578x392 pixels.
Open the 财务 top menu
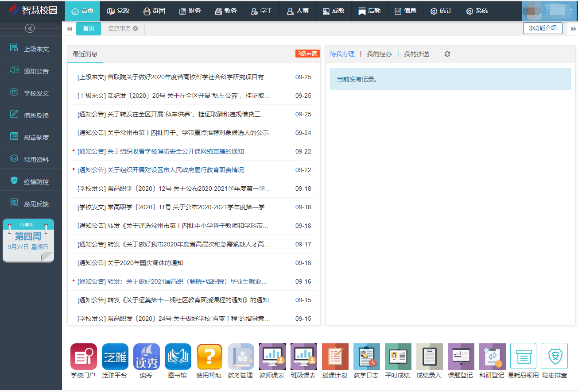(x=190, y=11)
